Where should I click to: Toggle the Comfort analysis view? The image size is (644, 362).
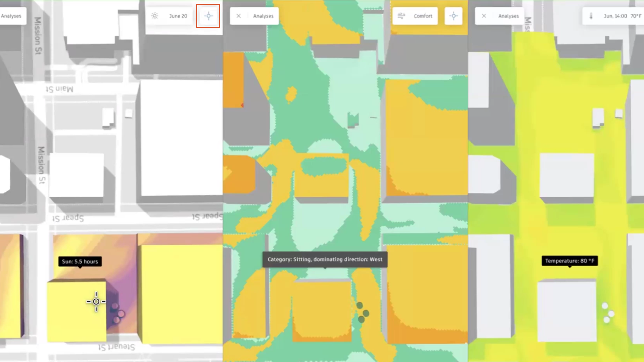coord(414,16)
